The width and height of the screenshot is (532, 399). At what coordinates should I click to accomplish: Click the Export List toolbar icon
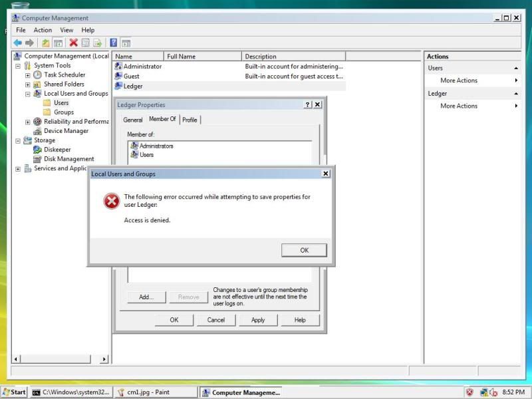98,43
